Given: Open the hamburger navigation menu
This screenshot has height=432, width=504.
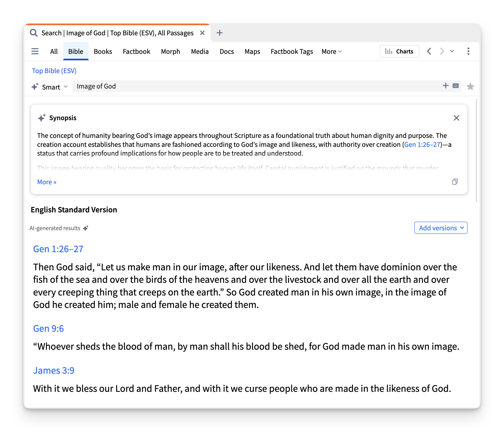Looking at the screenshot, I should coord(35,51).
